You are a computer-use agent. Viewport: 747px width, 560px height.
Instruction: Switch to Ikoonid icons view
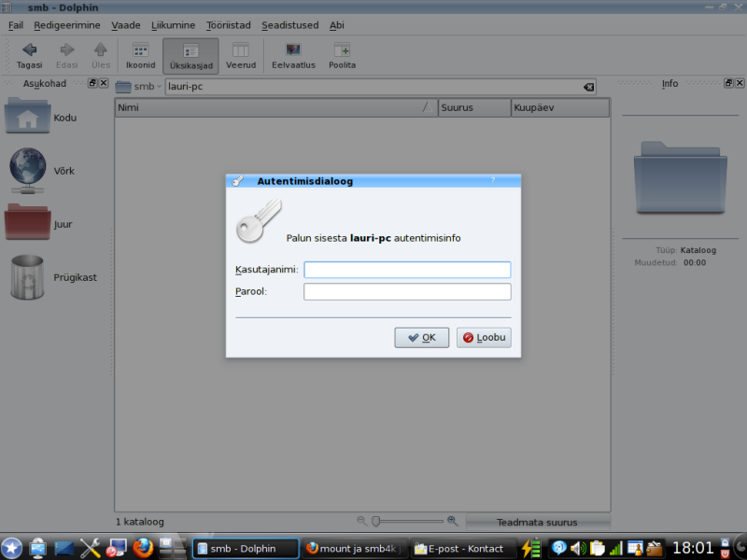[x=140, y=56]
